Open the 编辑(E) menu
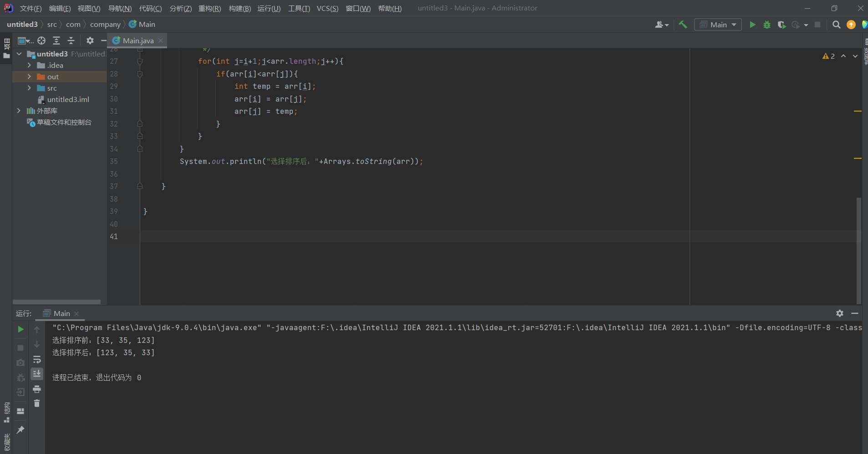 tap(60, 8)
